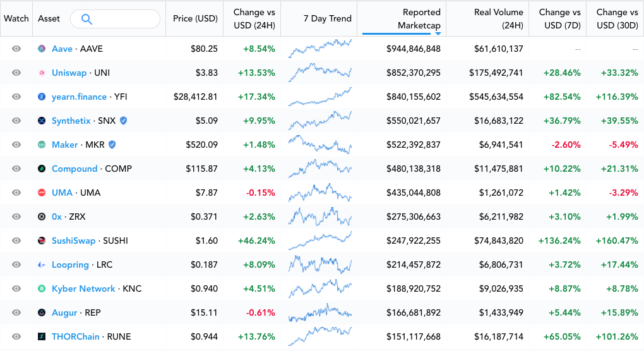Sort by Change vs USD (7D) header
The image size is (644, 351).
pos(559,19)
